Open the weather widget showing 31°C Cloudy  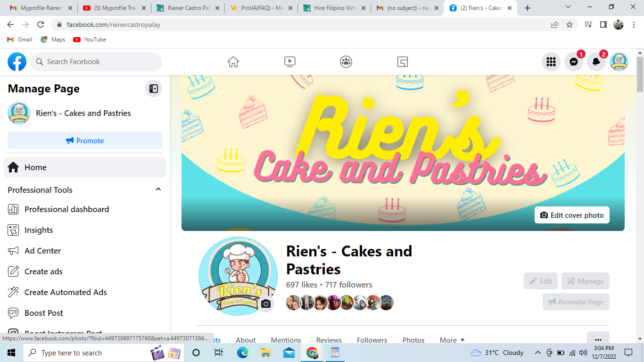pos(497,353)
